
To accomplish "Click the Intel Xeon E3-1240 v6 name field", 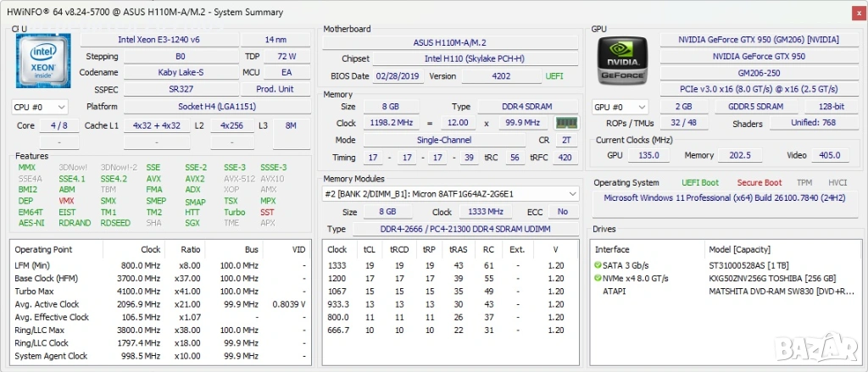I will [x=159, y=39].
